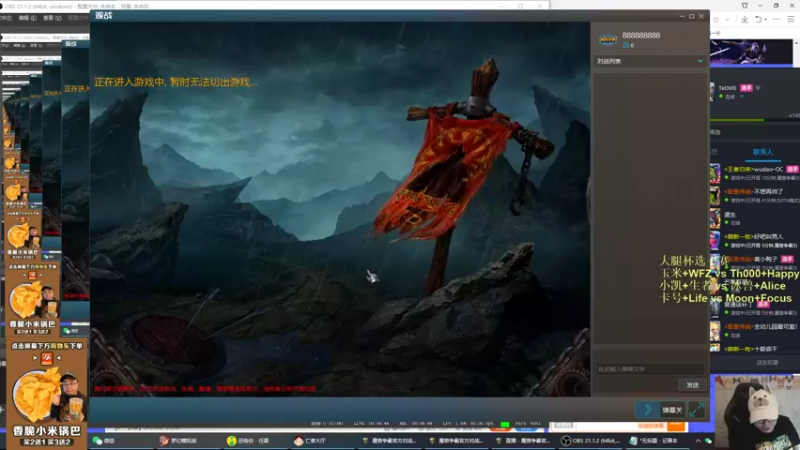Screen dimensions: 800x450
Task: Click the undo arrow icon in browser toolbar
Action: (759, 19)
